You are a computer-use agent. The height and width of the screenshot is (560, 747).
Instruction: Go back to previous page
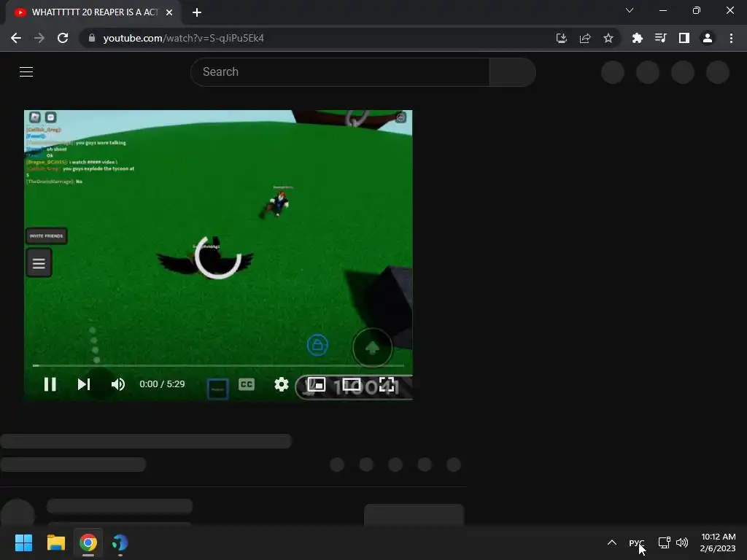coord(16,38)
